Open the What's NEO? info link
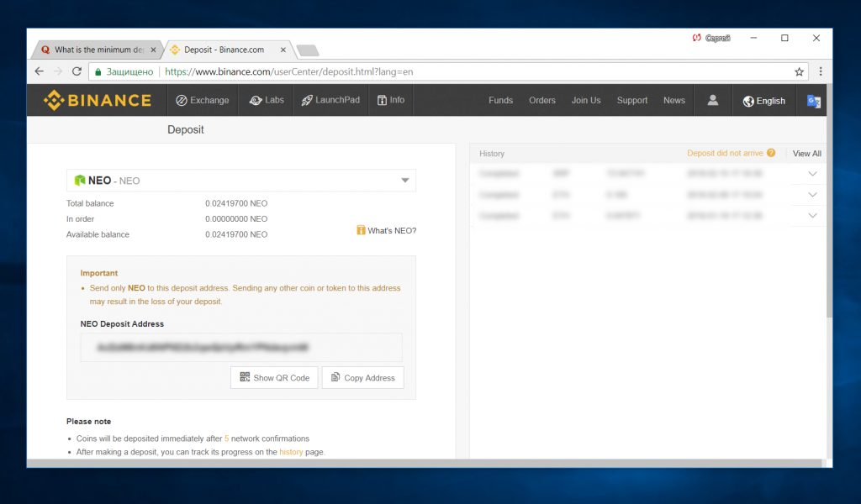 pyautogui.click(x=387, y=230)
